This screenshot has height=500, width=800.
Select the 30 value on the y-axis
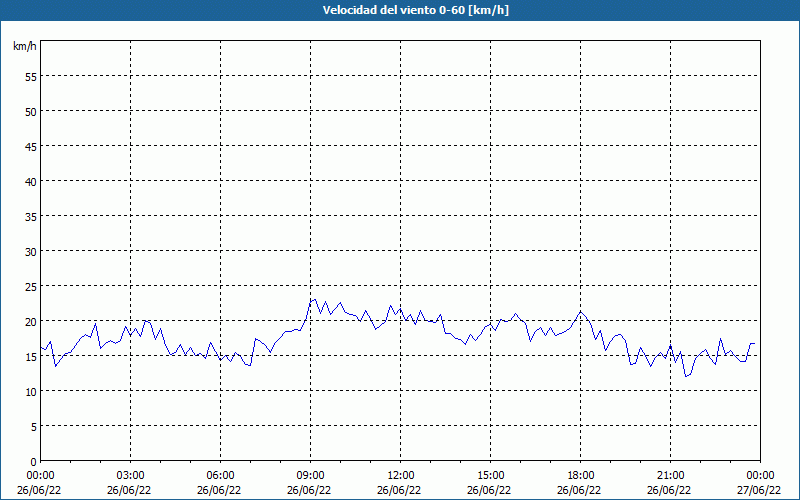(x=31, y=252)
